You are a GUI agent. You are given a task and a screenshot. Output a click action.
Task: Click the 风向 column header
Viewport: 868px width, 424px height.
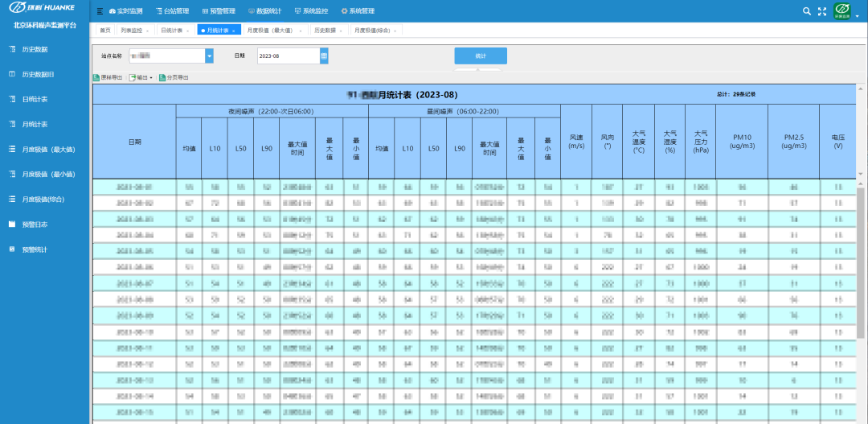(x=608, y=142)
